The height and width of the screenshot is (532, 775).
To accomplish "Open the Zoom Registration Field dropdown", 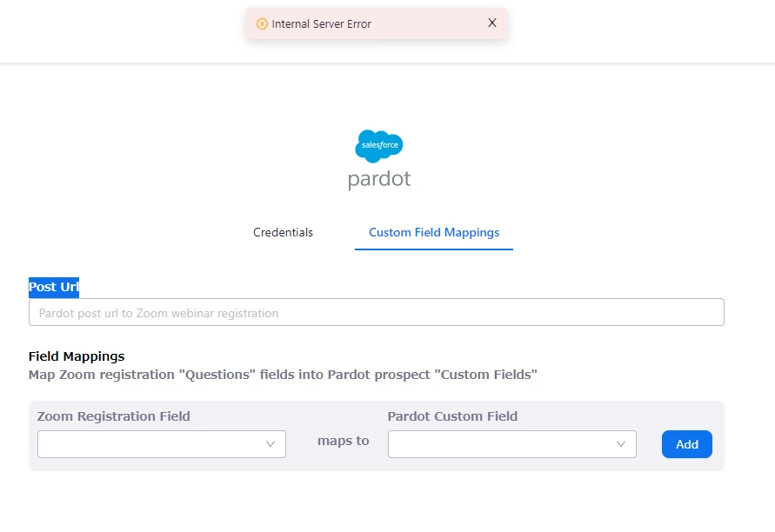I will click(162, 444).
